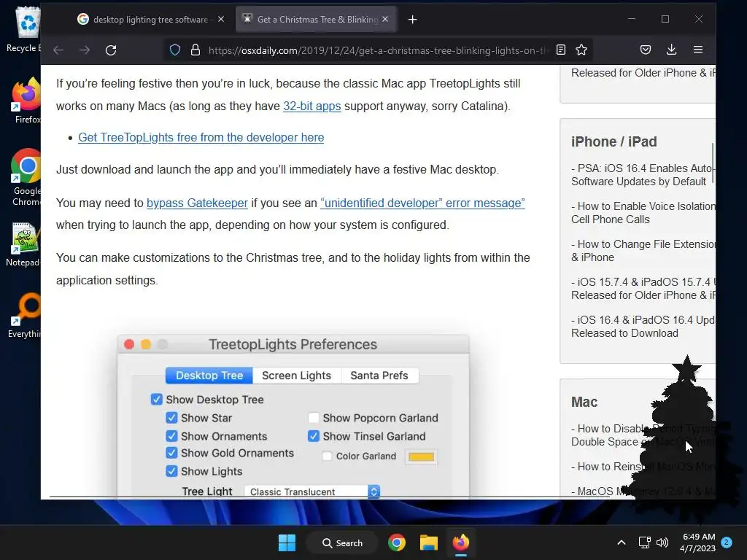The height and width of the screenshot is (560, 747).
Task: Open the unidentified developer error message link
Action: tap(422, 203)
